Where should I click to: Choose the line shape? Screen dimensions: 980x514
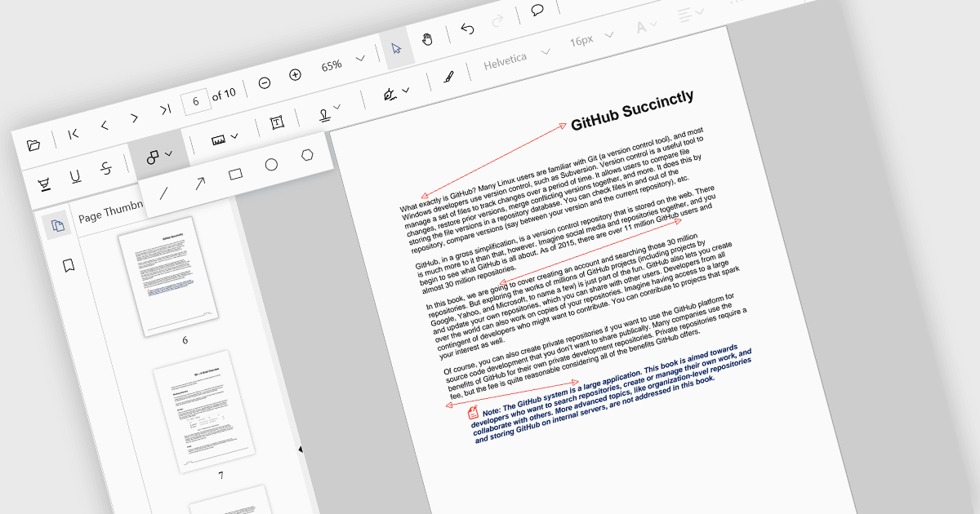click(x=165, y=193)
